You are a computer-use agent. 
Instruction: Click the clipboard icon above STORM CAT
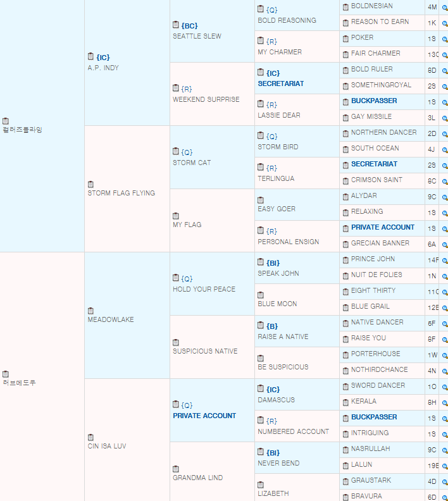(175, 151)
